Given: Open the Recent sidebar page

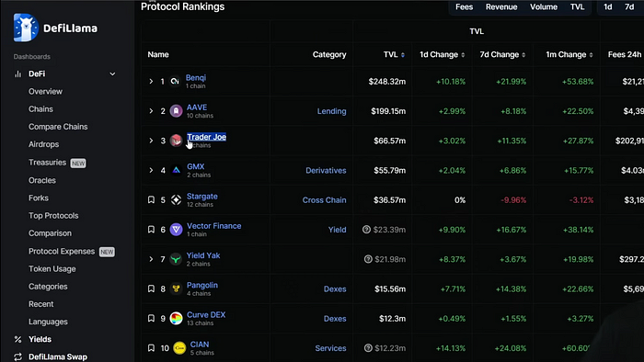Looking at the screenshot, I should coord(40,304).
